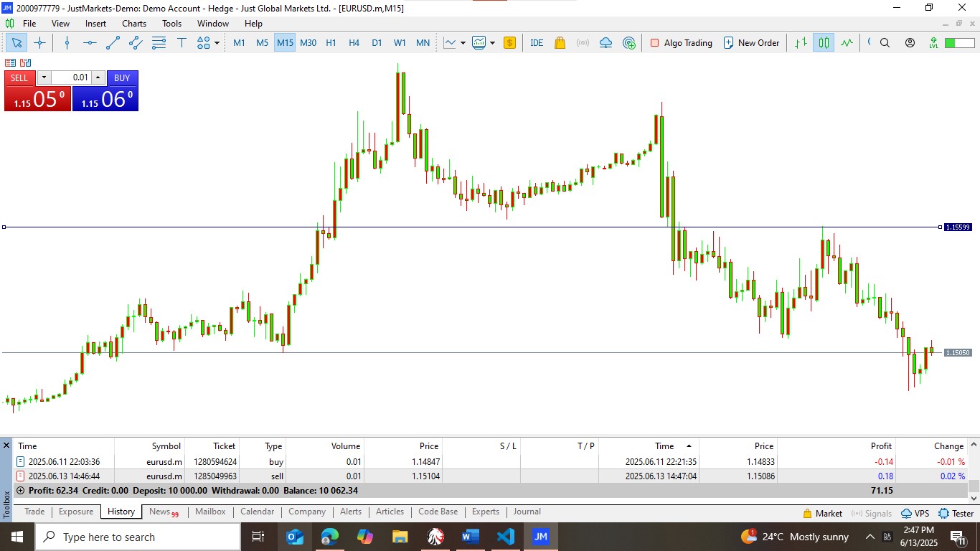Viewport: 980px width, 551px height.
Task: Open the Charts menu
Action: point(133,24)
